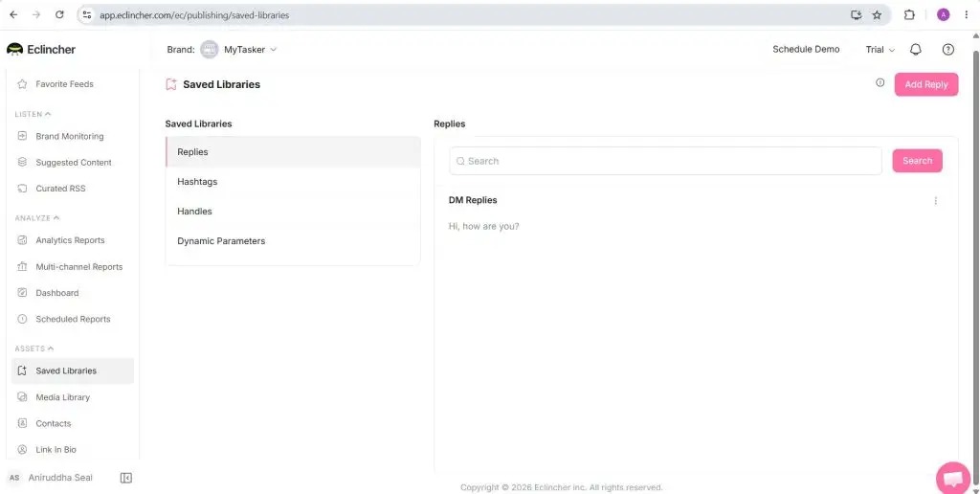Select the Replies library tab

(293, 152)
